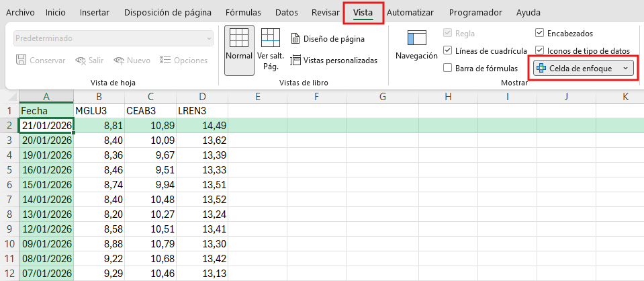644x281 pixels.
Task: Toggle Iconos de tipo de datos
Action: [540, 50]
